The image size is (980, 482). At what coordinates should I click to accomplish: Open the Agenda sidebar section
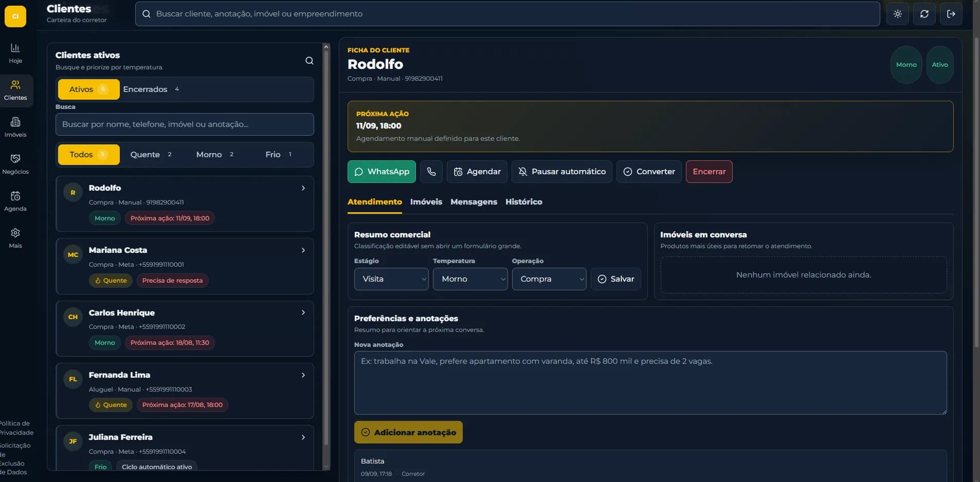[x=15, y=201]
